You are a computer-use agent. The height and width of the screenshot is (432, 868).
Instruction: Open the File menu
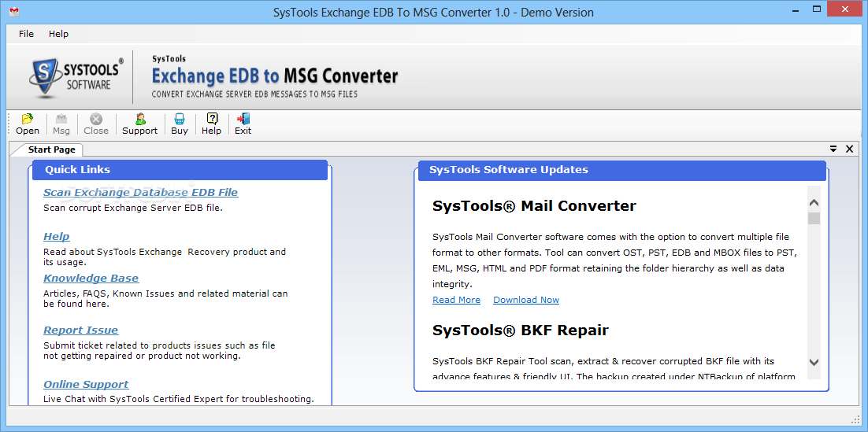26,34
